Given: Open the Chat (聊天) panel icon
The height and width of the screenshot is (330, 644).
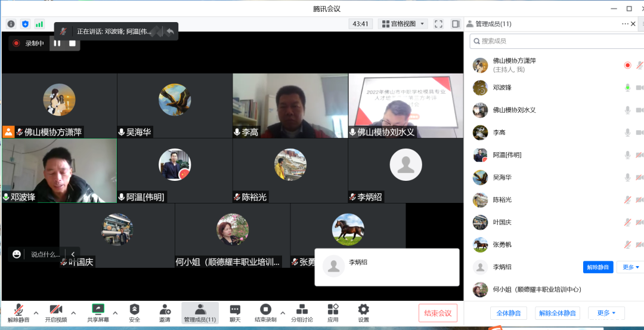Looking at the screenshot, I should (235, 309).
